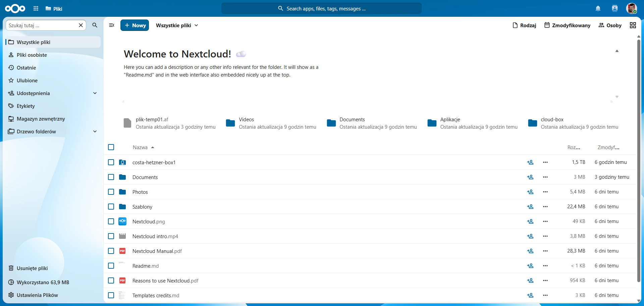Screen dimensions: 644x306
Task: Open actions menu for Nextcloud.png
Action: click(x=545, y=221)
